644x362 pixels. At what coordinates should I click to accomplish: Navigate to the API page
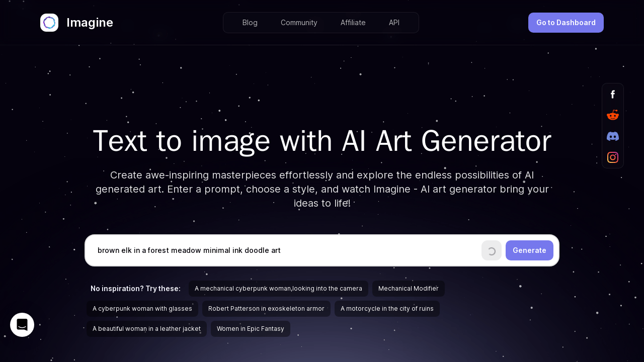(x=394, y=23)
